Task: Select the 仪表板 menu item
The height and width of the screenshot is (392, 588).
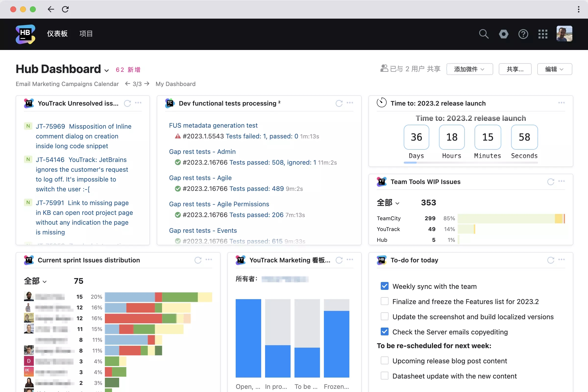Action: pos(57,34)
